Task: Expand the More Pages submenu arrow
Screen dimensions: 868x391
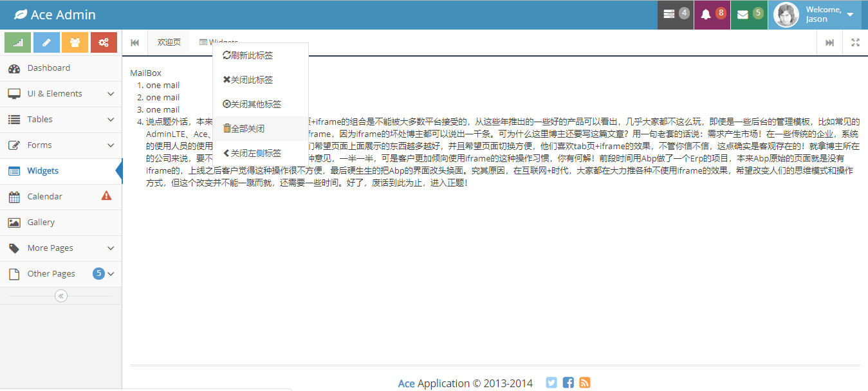Action: (111, 248)
